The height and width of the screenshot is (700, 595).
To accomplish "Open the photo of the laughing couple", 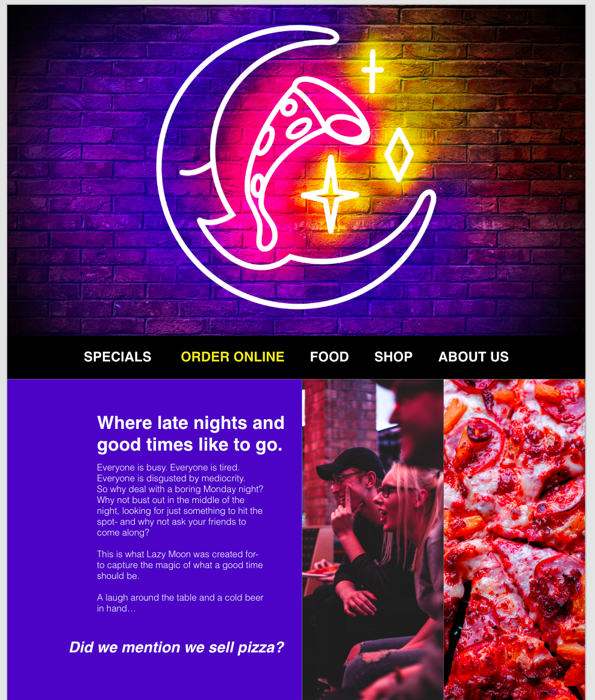I will (373, 539).
